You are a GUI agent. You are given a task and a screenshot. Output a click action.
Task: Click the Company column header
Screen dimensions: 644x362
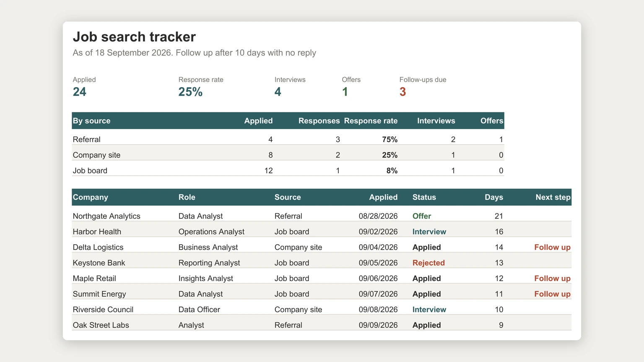[91, 197]
